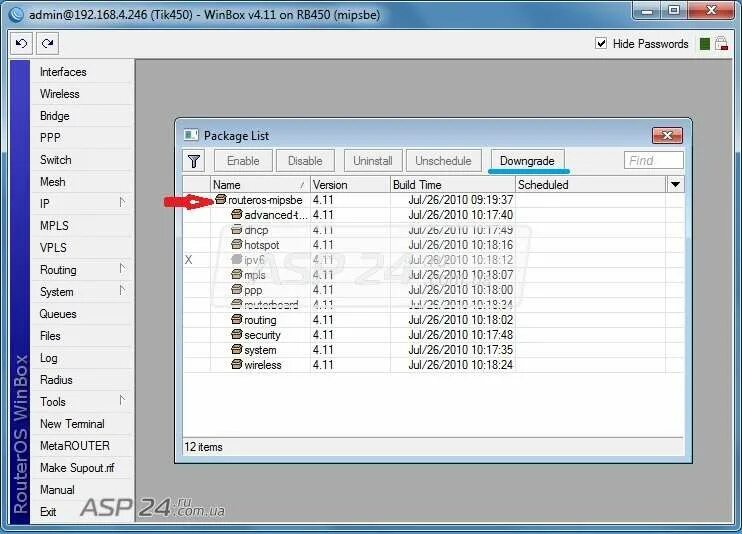Maximize the WinBox window

click(x=674, y=10)
